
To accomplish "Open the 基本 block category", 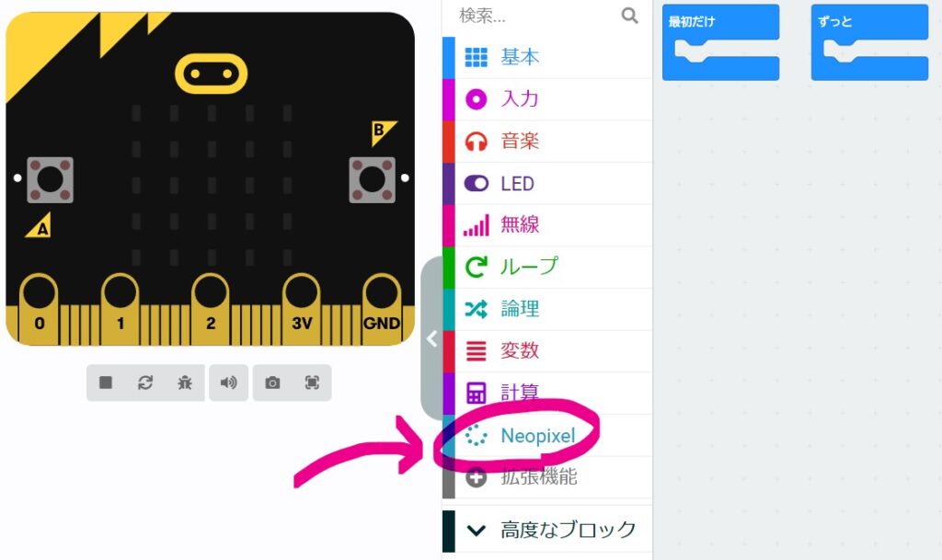I will (547, 57).
